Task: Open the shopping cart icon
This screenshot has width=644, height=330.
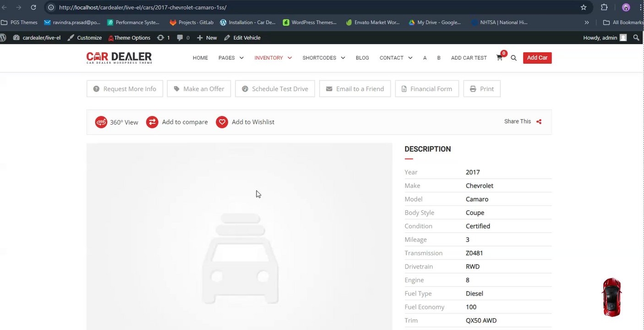Action: point(499,58)
